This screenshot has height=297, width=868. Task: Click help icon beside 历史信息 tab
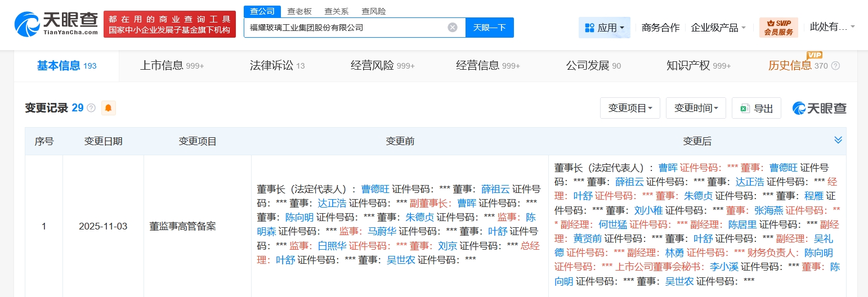(835, 66)
